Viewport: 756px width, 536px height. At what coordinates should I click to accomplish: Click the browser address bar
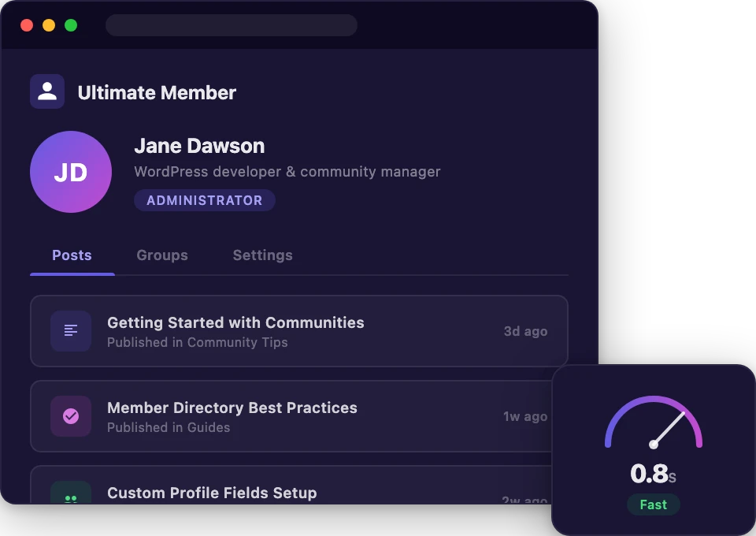[x=232, y=25]
